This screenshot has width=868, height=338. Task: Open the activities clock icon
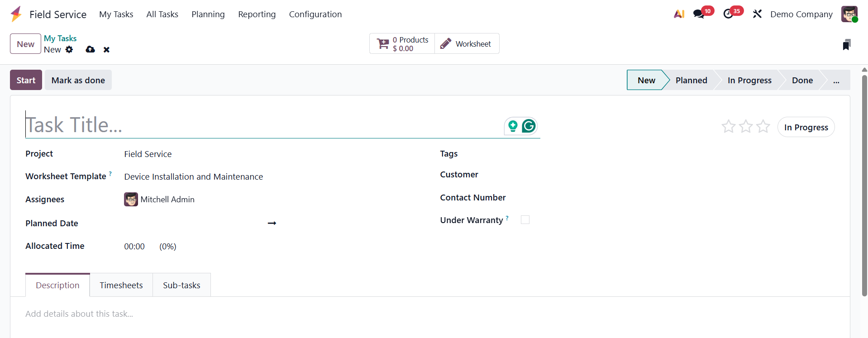[728, 14]
